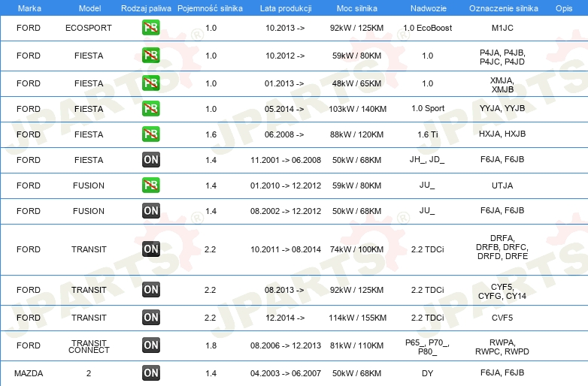This screenshot has width=588, height=386.
Task: Click the petrol icon for Fiesta 59kW / 80KM
Action: [x=150, y=56]
